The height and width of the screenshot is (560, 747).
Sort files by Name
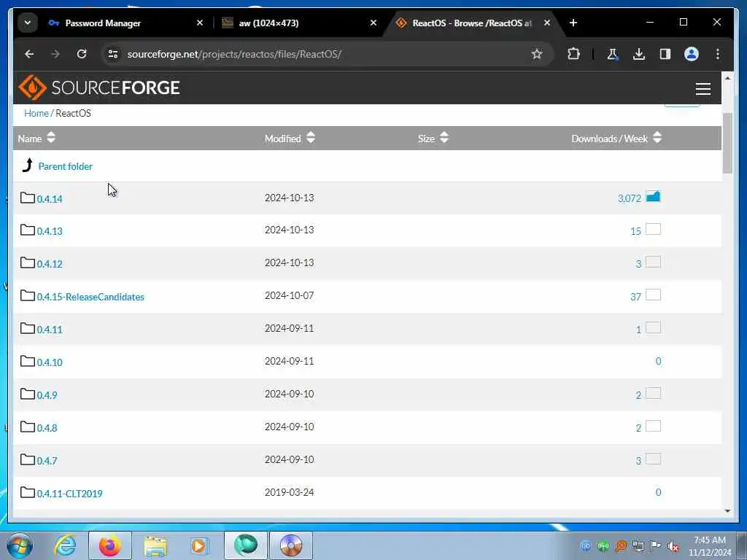tap(36, 139)
